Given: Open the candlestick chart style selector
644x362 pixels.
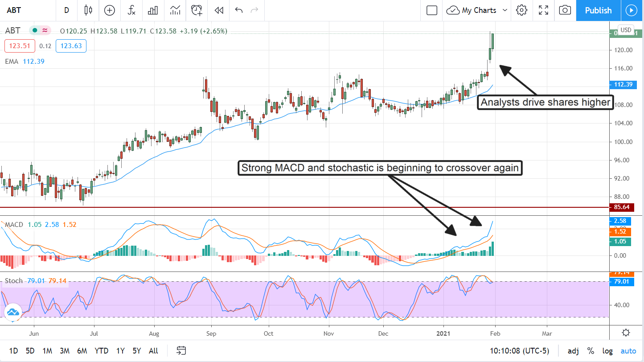Looking at the screenshot, I should [x=88, y=10].
